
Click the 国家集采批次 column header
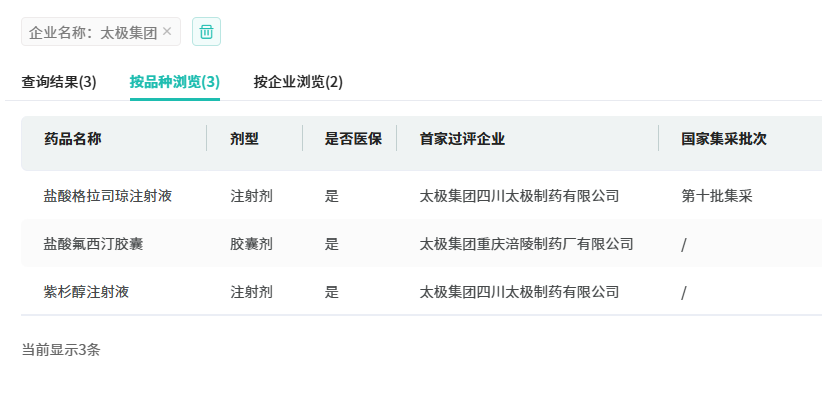pyautogui.click(x=724, y=139)
